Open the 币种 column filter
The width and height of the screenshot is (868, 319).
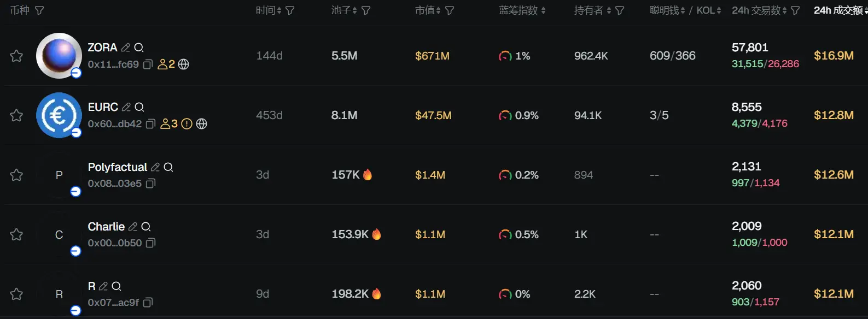pos(39,10)
